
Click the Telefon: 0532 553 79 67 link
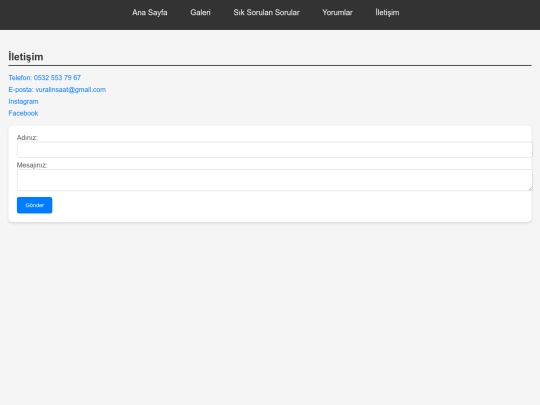coord(44,77)
